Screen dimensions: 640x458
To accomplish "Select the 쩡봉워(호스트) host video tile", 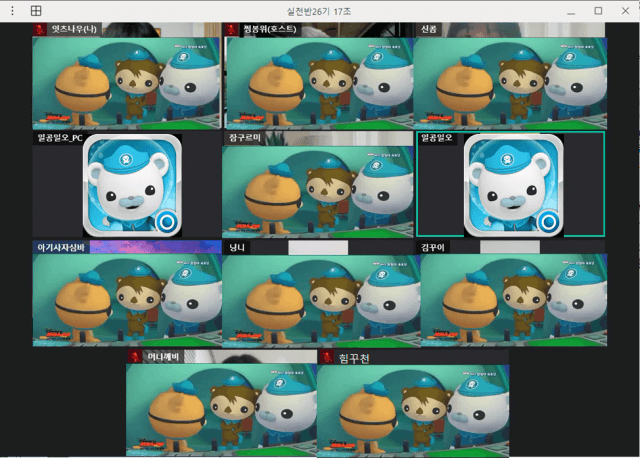I will coord(318,76).
